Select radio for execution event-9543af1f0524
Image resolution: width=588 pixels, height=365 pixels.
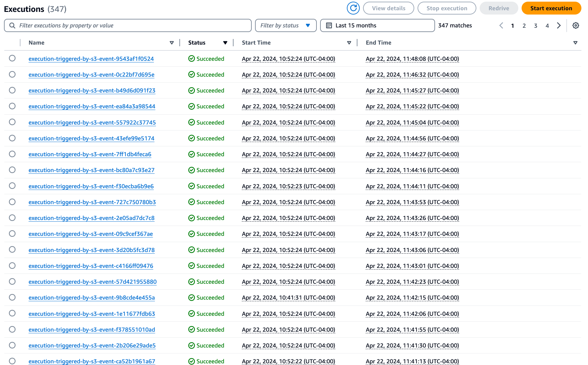click(x=12, y=58)
